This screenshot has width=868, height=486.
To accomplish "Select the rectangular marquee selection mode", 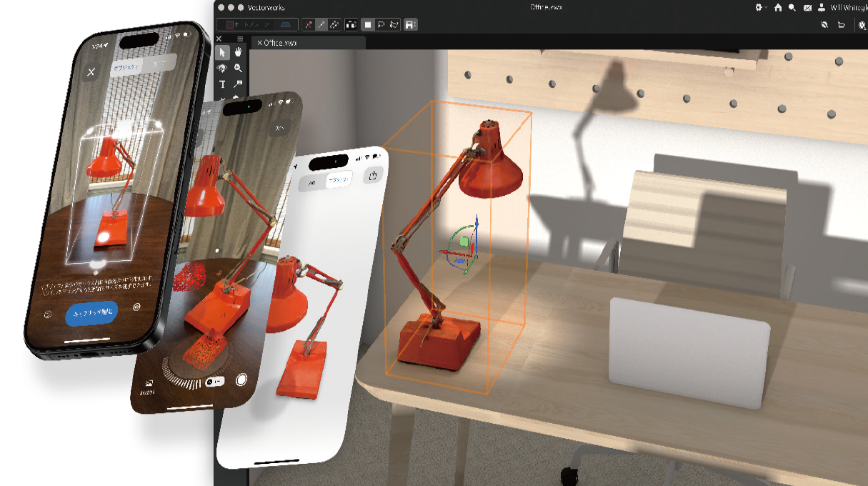I will (368, 24).
